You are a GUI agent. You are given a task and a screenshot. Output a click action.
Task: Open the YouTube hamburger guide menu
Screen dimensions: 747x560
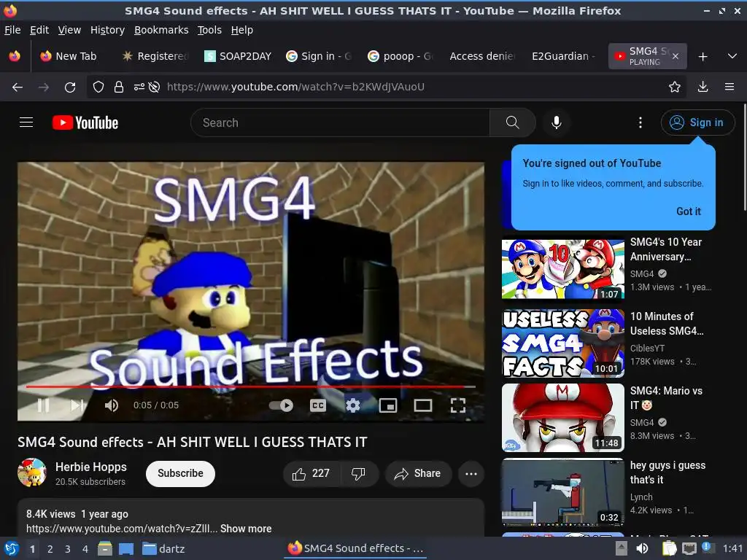[26, 122]
